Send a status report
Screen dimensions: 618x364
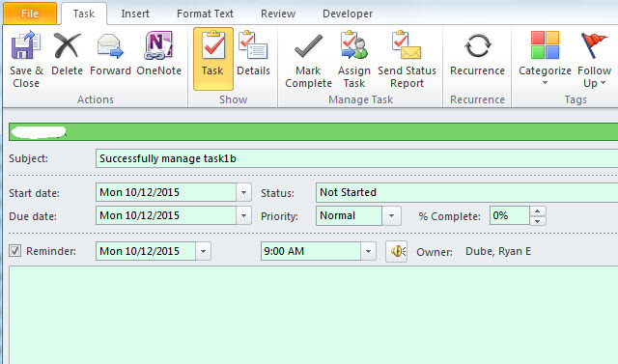tap(407, 60)
